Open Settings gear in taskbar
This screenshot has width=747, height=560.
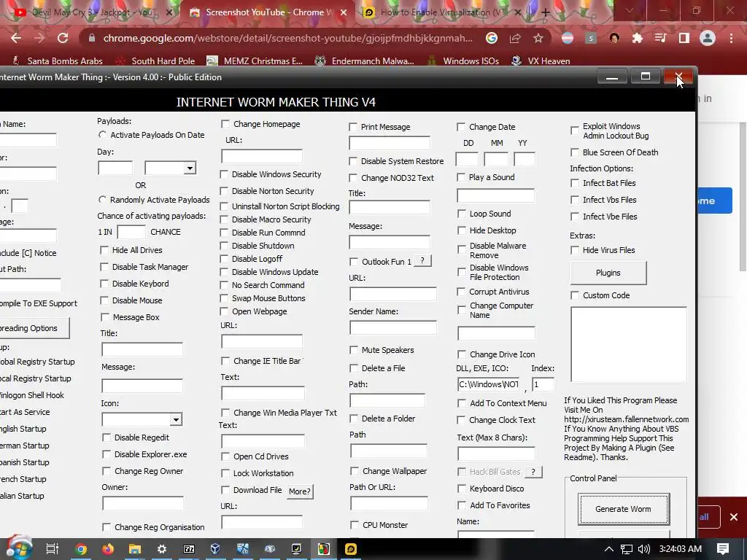tap(162, 549)
